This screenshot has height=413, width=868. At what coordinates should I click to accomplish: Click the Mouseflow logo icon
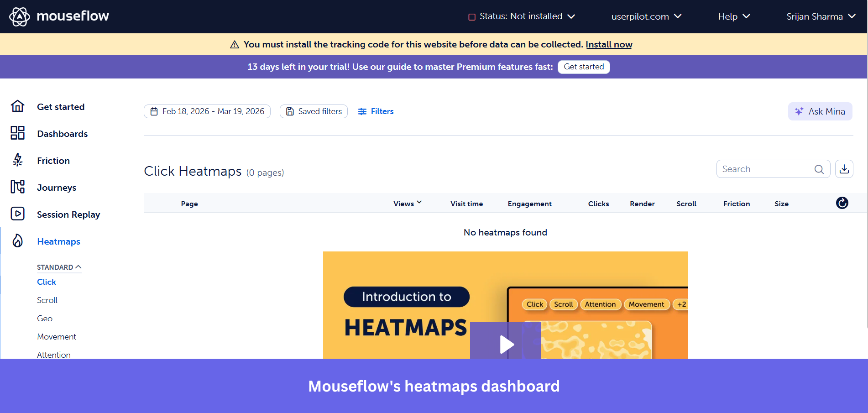20,16
